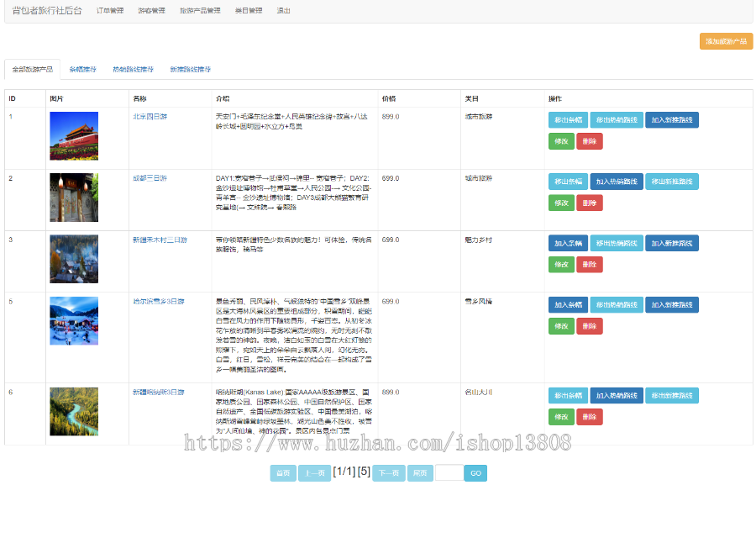The image size is (756, 543).
Task: Click 加入条幅 for 哈尔滨雪乡3日游
Action: click(568, 305)
